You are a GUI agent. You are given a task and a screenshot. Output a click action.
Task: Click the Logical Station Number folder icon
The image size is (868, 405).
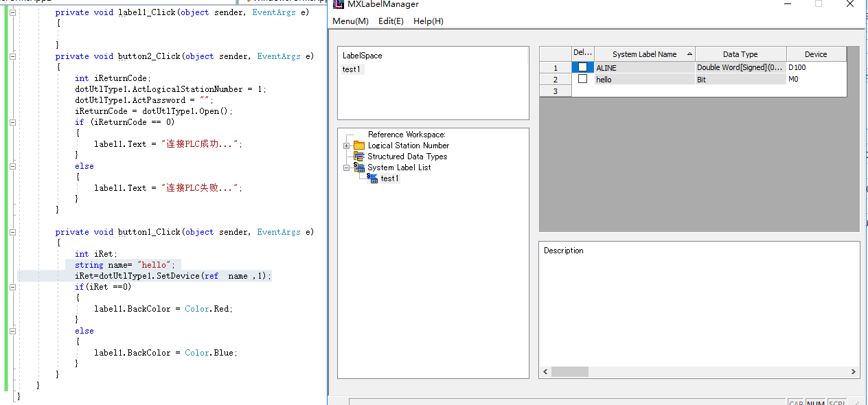(359, 146)
